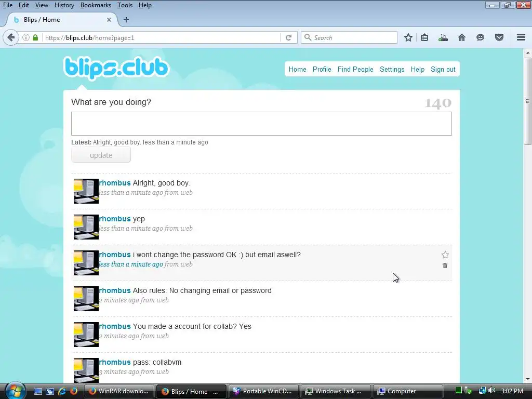Screen dimensions: 532x399
Task: Open the site Settings link
Action: pos(392,69)
